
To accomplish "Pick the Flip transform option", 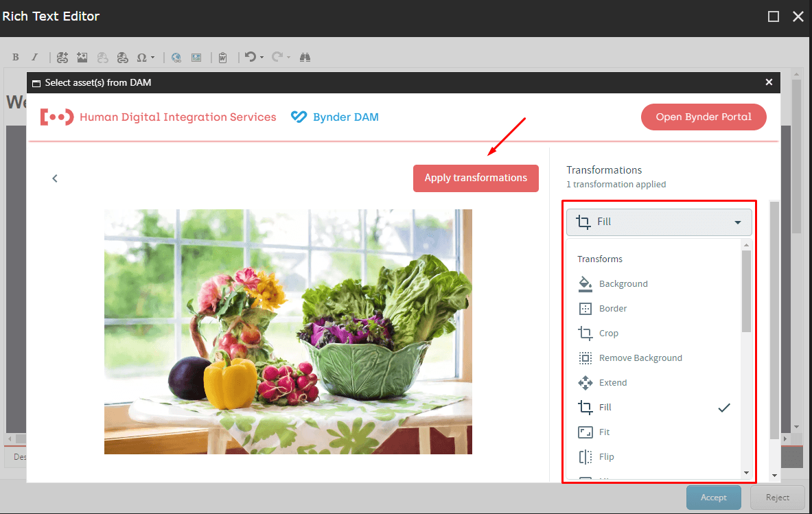I will (x=606, y=457).
